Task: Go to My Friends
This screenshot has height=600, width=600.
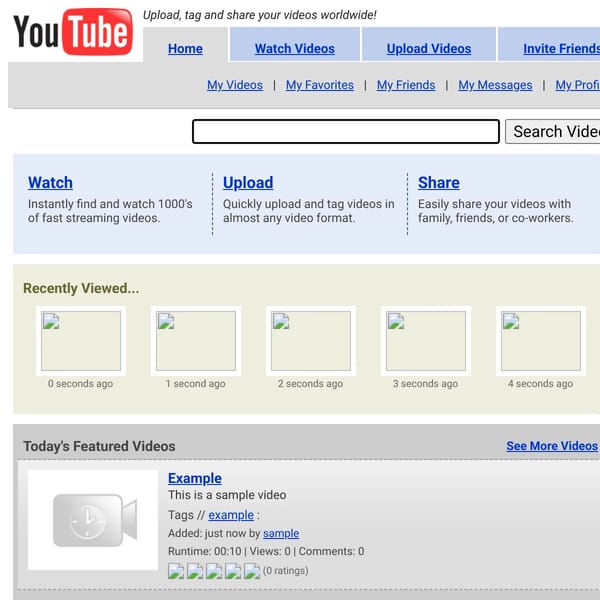Action: coord(406,85)
